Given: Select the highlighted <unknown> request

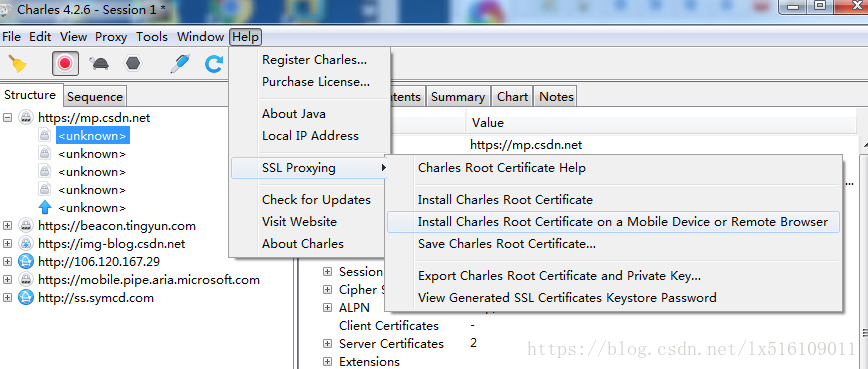Looking at the screenshot, I should coord(92,136).
